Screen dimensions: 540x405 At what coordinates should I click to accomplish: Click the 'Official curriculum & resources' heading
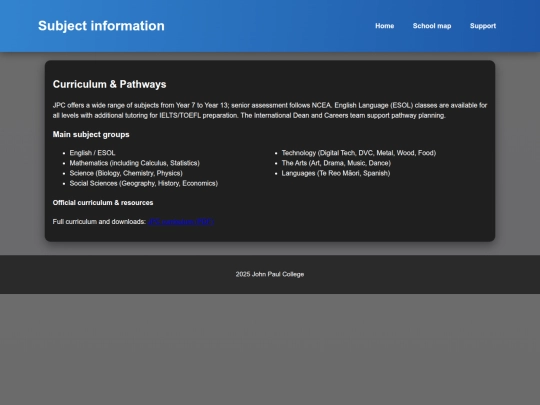coord(103,203)
